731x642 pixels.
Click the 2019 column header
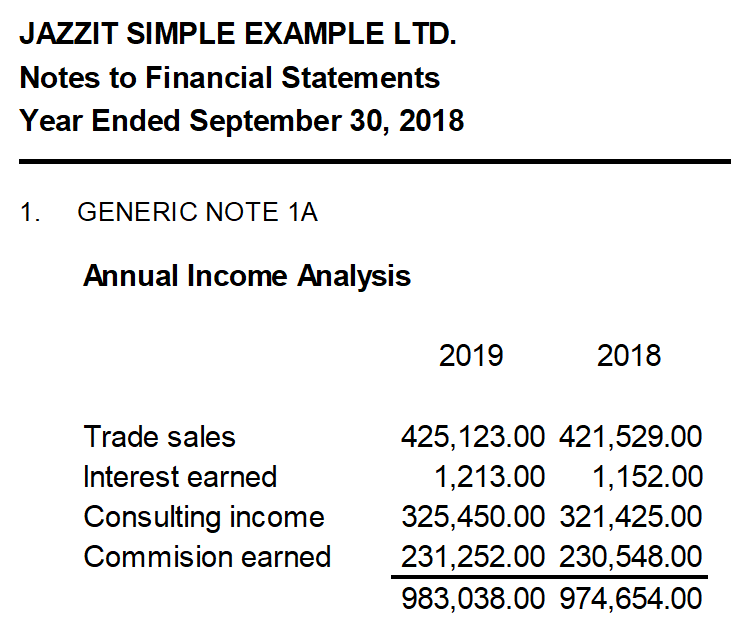[471, 356]
